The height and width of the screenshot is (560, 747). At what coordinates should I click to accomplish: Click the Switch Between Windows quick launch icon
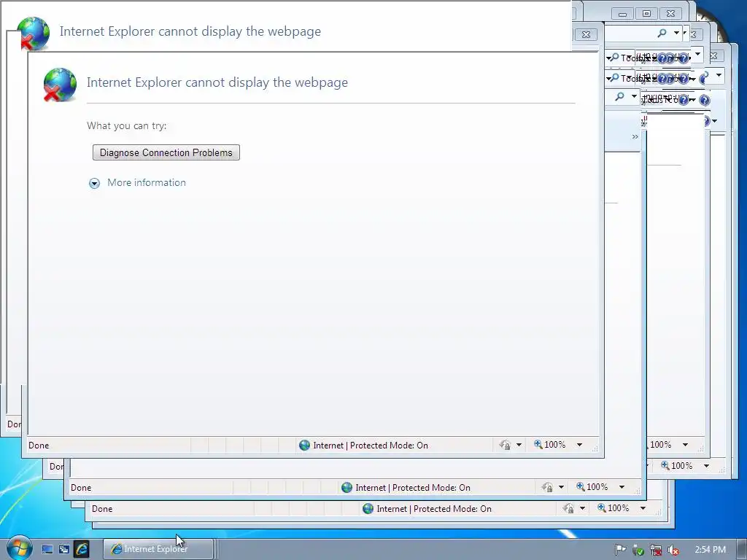pyautogui.click(x=64, y=550)
